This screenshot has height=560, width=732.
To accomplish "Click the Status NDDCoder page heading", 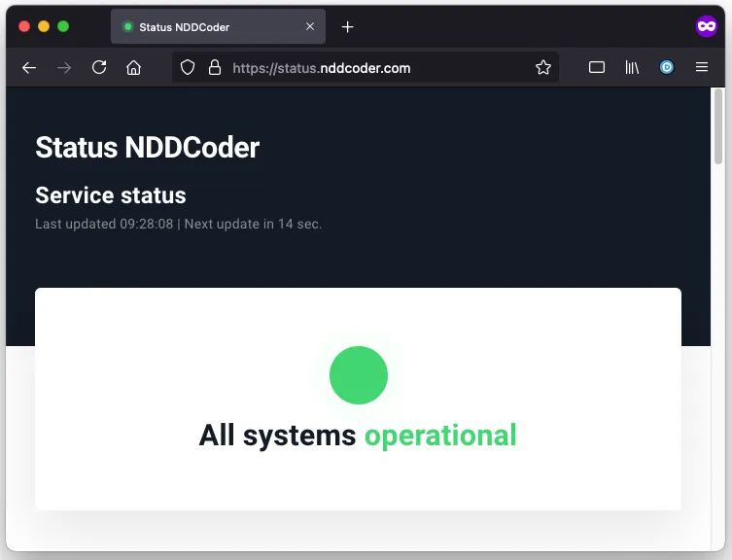I will (148, 148).
